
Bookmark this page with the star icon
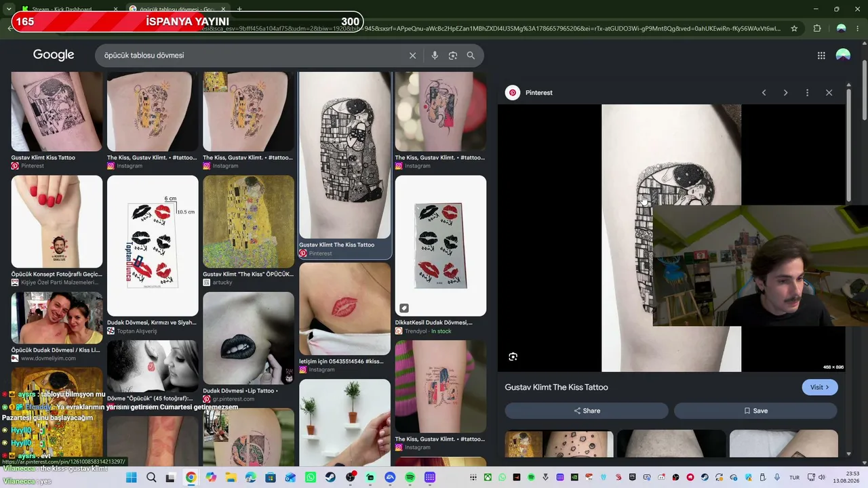click(x=794, y=28)
